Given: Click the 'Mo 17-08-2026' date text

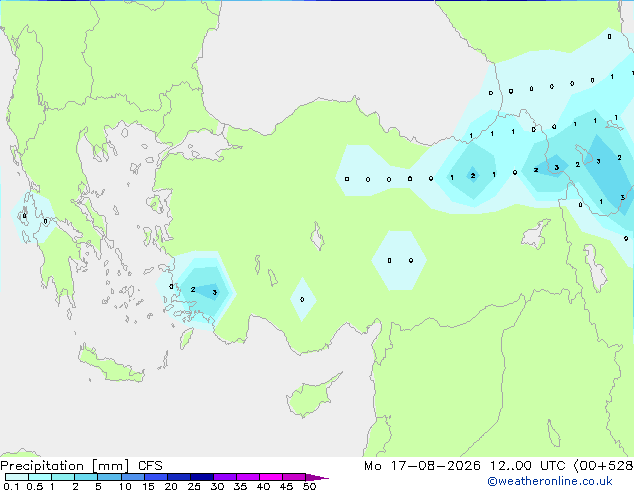Looking at the screenshot, I should [422, 466].
